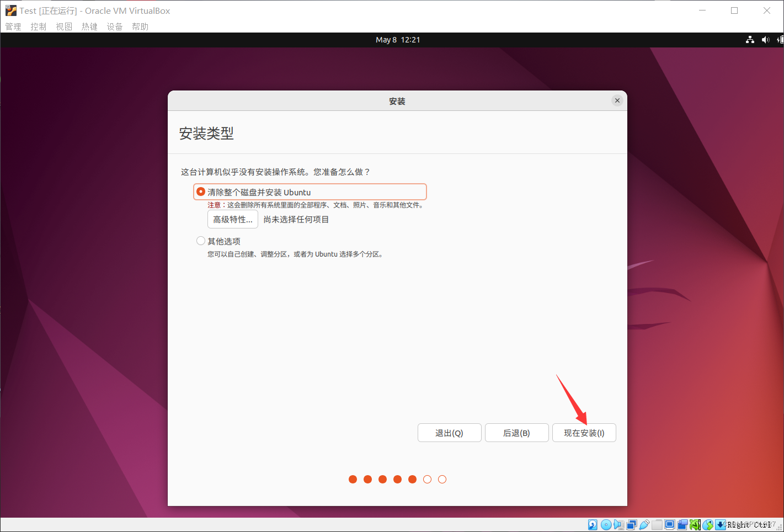This screenshot has width=784, height=532.
Task: Click the optical disc indicator icon
Action: 606,524
